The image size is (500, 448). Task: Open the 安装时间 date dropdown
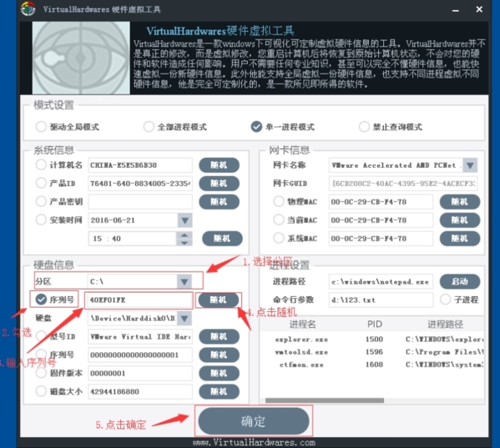[184, 220]
